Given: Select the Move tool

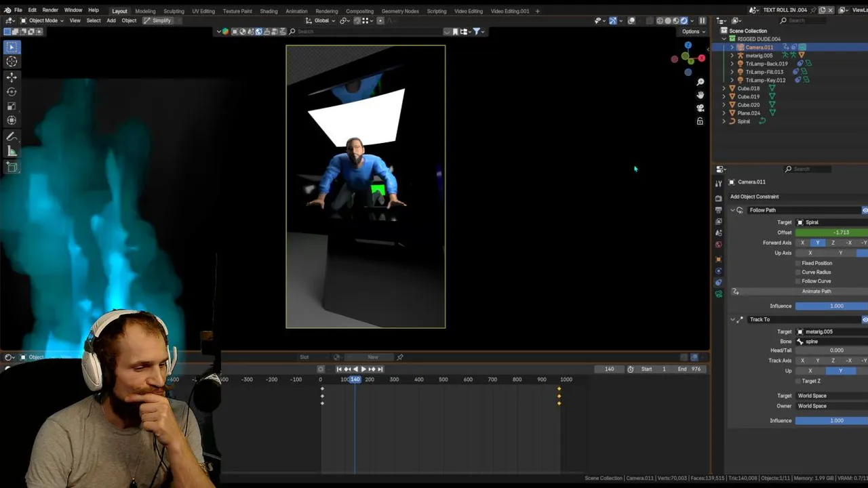Looking at the screenshot, I should [12, 77].
